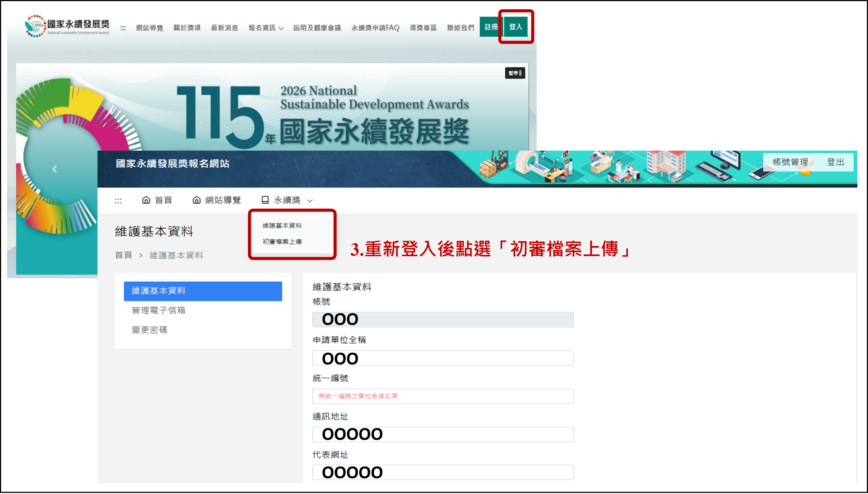Screen dimensions: 868x494
Task: Click the 統一編號 input field
Action: (x=443, y=396)
